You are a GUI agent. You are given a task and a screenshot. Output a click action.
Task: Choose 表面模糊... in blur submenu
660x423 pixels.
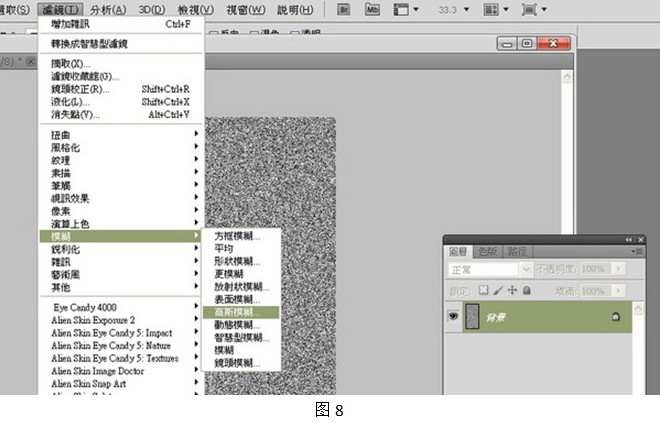(x=241, y=300)
